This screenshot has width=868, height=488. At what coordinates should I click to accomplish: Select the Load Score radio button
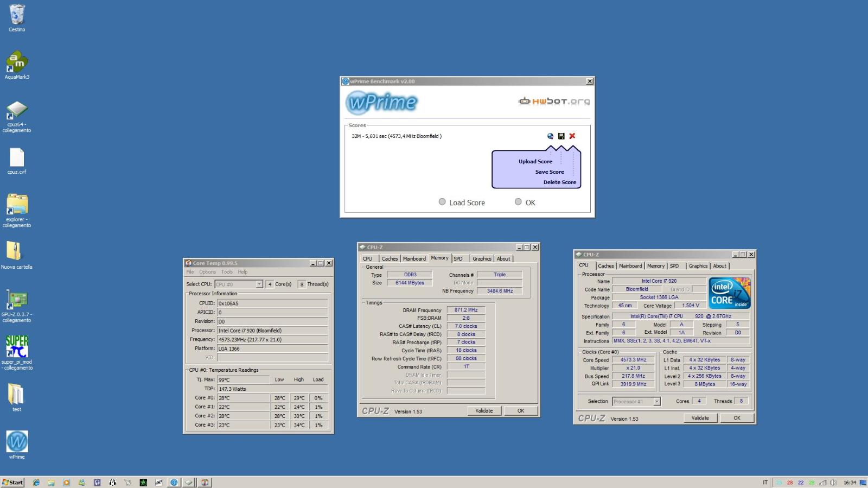pos(442,202)
